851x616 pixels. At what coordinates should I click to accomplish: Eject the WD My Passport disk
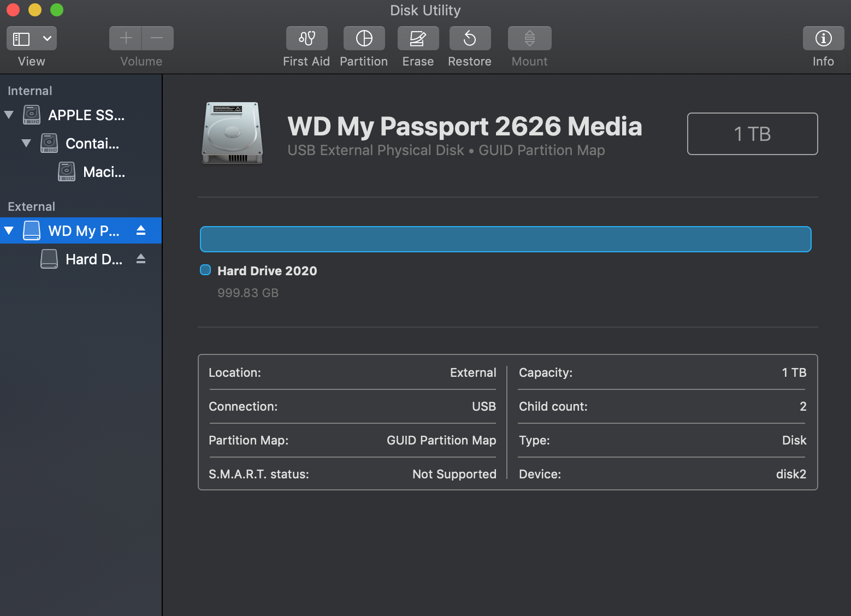tap(141, 230)
